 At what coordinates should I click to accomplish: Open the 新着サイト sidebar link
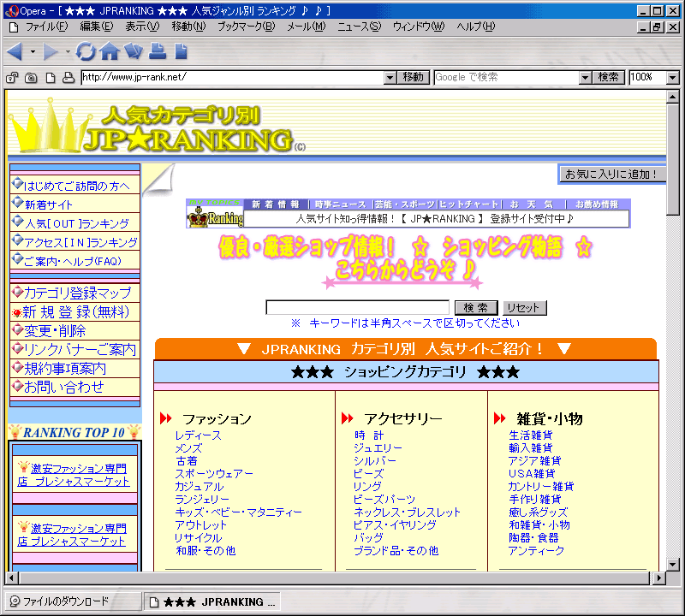point(49,204)
